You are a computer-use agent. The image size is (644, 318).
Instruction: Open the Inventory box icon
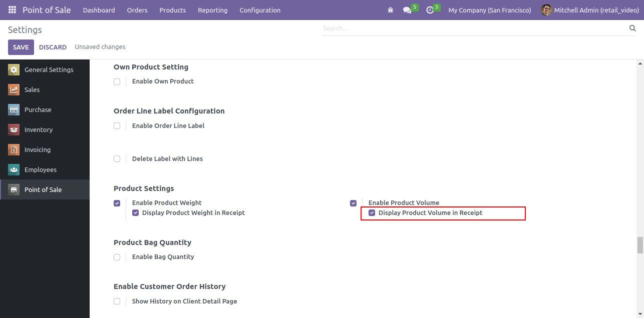pos(14,130)
